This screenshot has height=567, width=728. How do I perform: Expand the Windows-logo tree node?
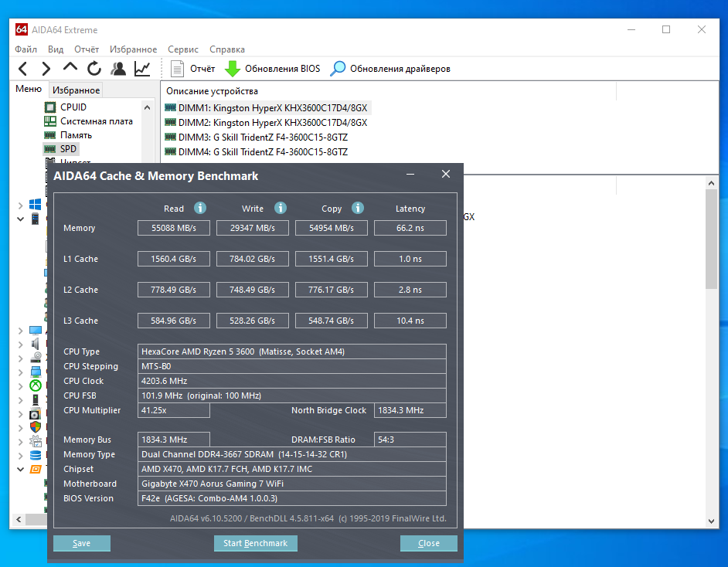point(20,205)
